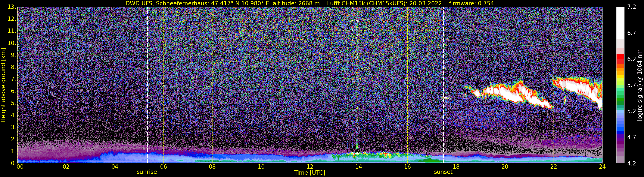Click the white top section of colorbar

(x=620, y=23)
